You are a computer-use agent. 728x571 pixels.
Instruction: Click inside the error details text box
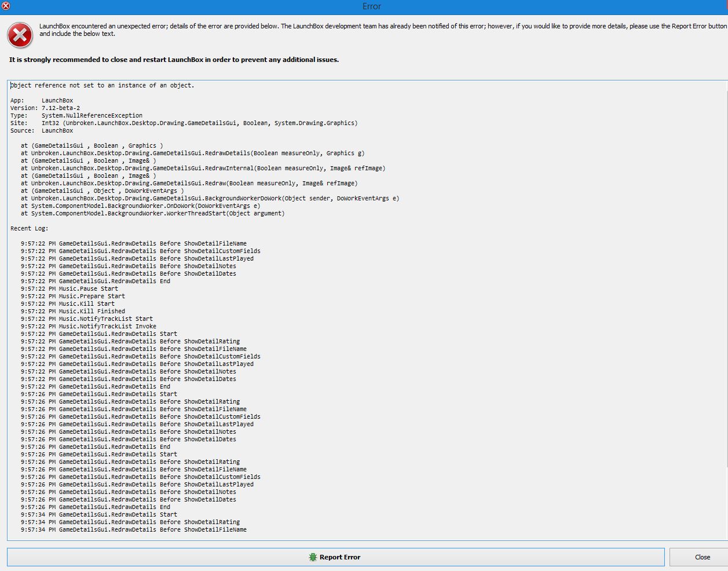pyautogui.click(x=367, y=310)
